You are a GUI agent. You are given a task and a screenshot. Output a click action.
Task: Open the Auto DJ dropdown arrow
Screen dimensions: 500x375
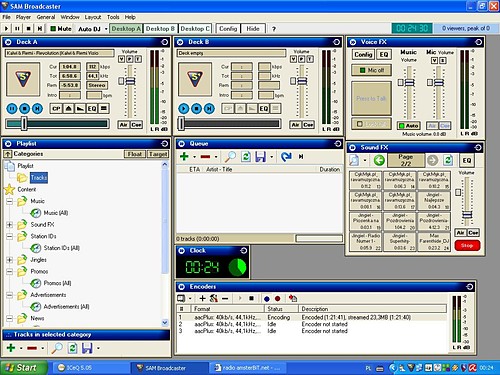(x=106, y=29)
